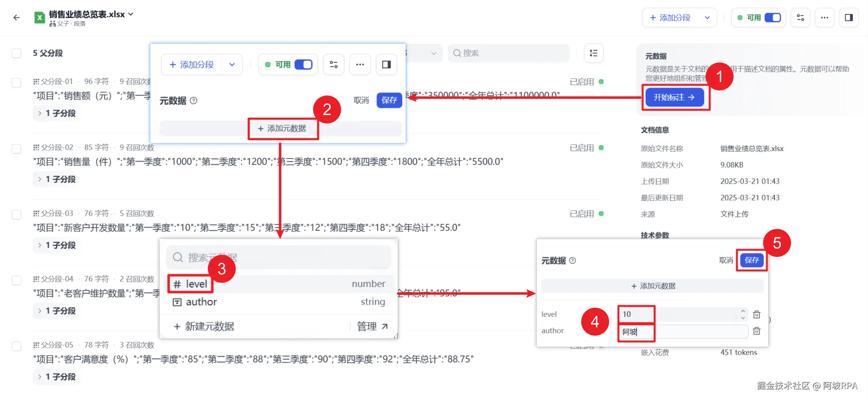Check the 父分段-01 checkbox
This screenshot has width=868, height=401.
point(16,83)
